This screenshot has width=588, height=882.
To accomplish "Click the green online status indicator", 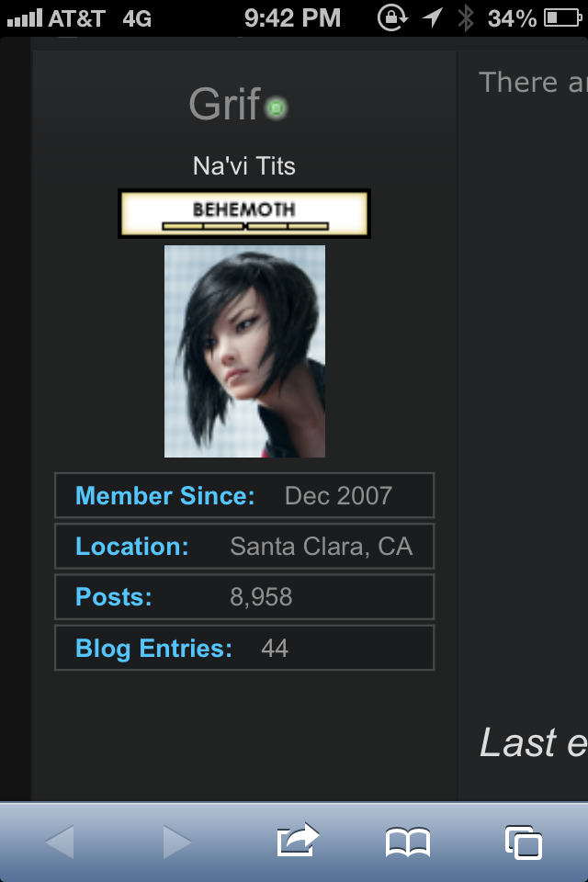I will pyautogui.click(x=276, y=107).
